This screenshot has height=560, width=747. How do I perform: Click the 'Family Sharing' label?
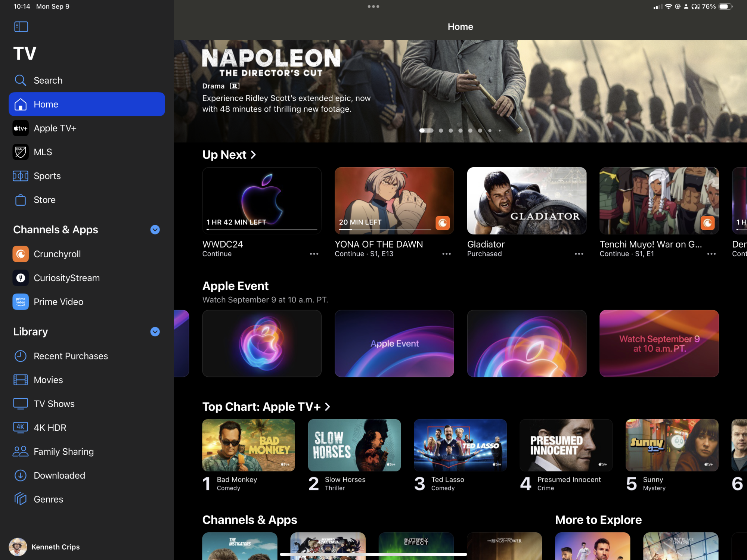pyautogui.click(x=63, y=451)
